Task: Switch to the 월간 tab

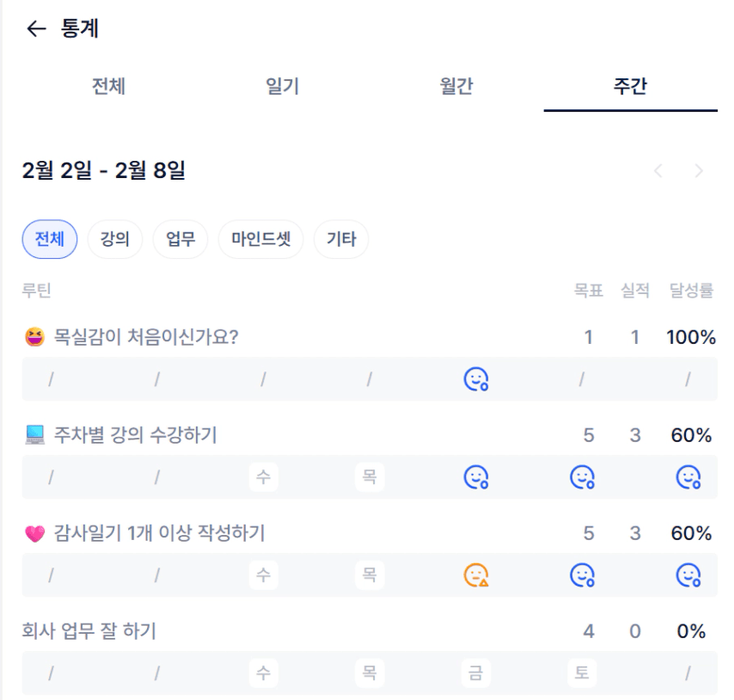Action: tap(456, 86)
